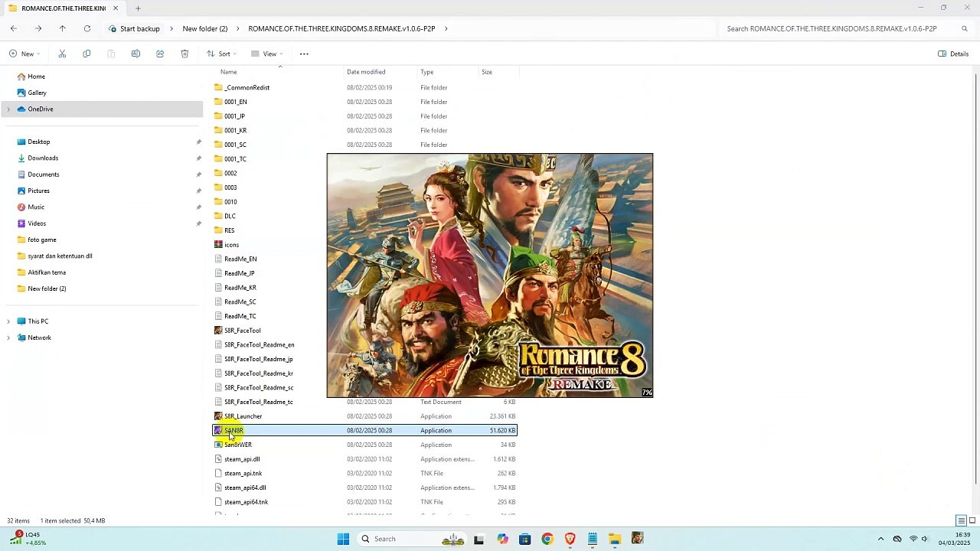This screenshot has width=980, height=551.
Task: Click the Copy icon in toolbar
Action: pos(87,54)
